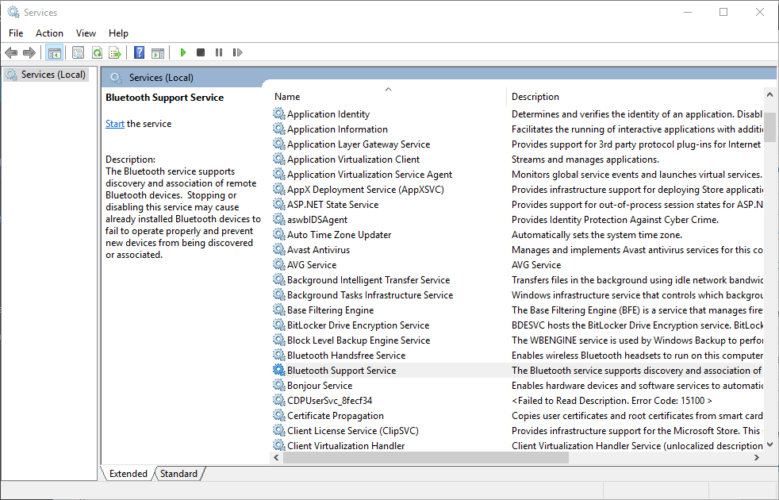
Task: Switch to the Standard tab
Action: 178,473
